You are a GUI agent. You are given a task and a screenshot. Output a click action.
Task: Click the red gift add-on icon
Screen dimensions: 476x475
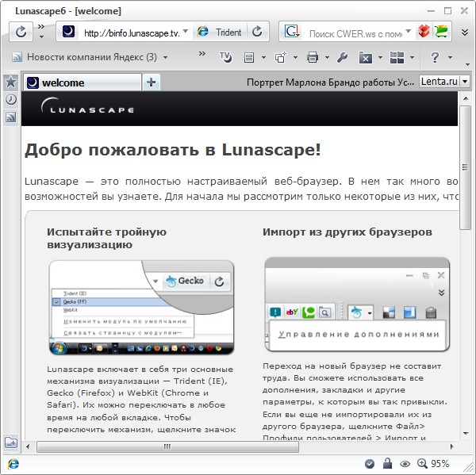(424, 32)
